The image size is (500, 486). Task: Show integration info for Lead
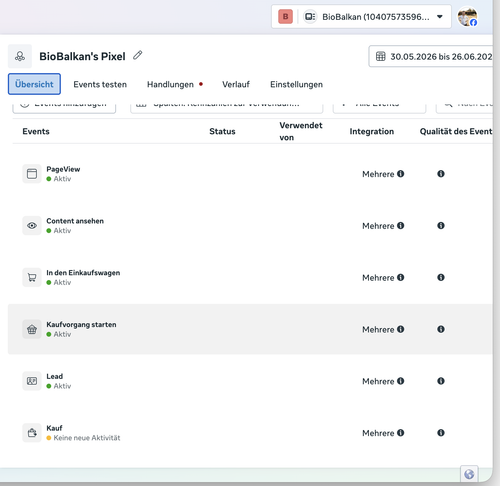click(401, 381)
